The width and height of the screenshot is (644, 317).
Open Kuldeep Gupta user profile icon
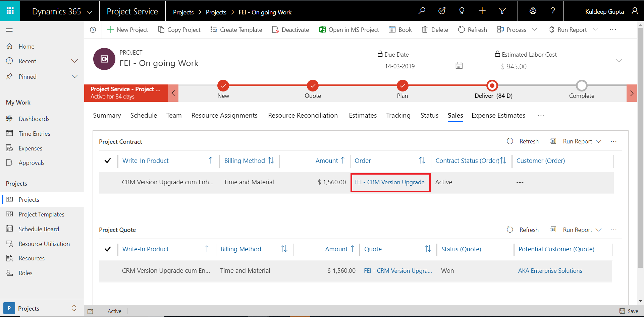635,11
